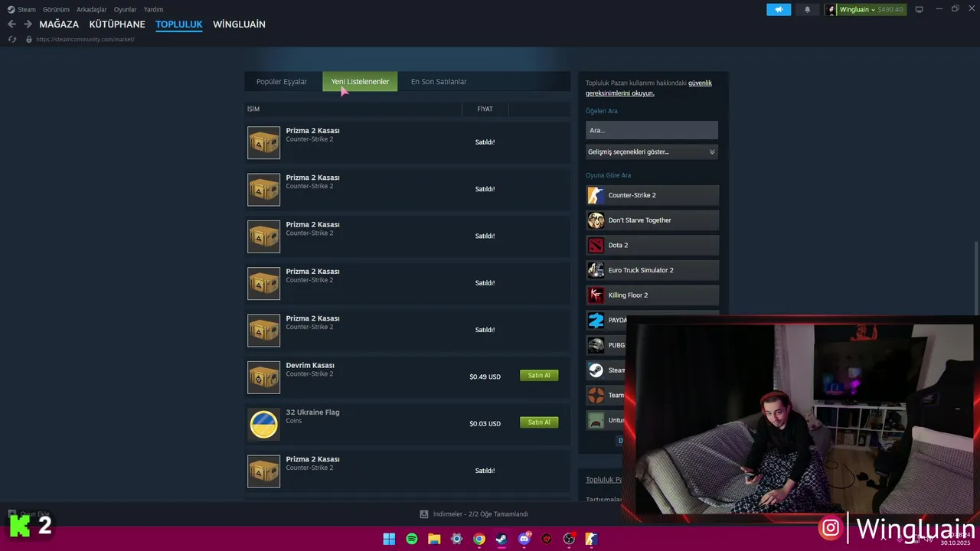
Task: Click the $0.03 USD price
Action: point(485,423)
